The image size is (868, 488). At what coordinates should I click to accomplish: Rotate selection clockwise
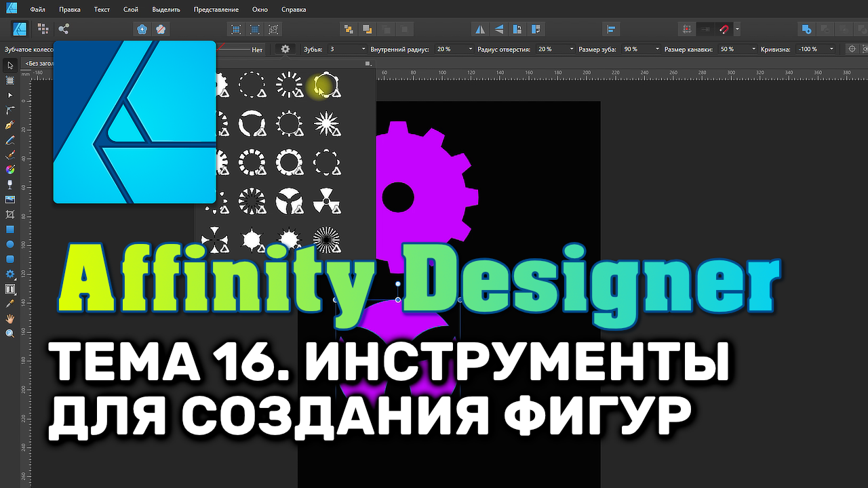536,29
